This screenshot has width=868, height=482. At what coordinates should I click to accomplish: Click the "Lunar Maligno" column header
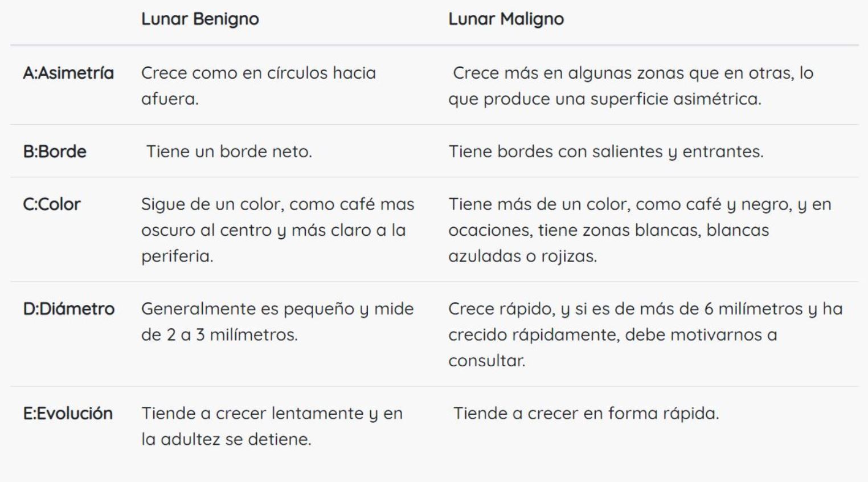(506, 19)
